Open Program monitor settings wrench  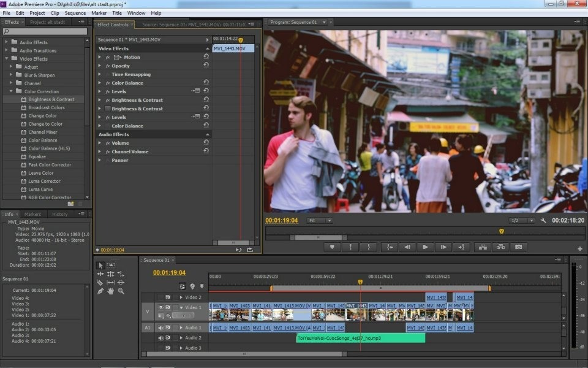[x=543, y=220]
